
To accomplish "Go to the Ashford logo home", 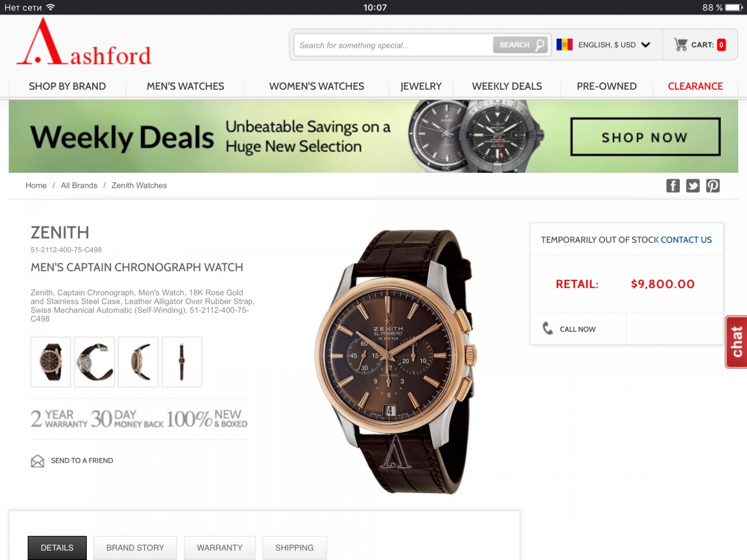I will 84,42.
